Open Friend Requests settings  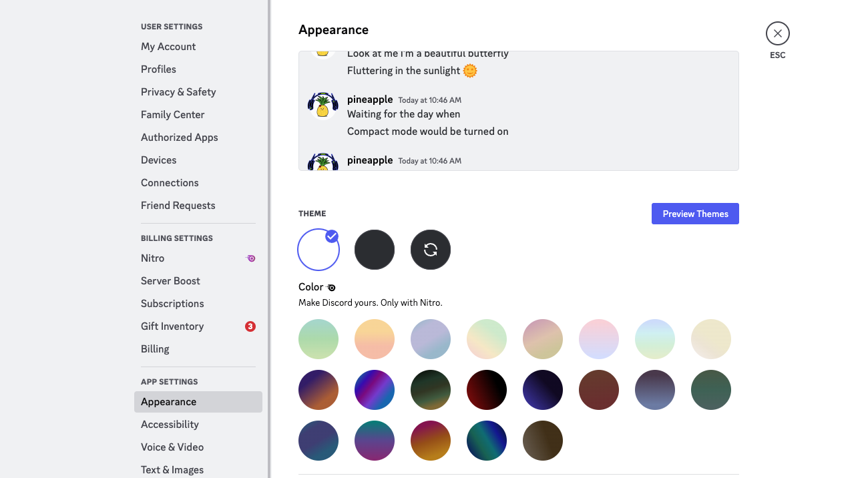point(198,206)
